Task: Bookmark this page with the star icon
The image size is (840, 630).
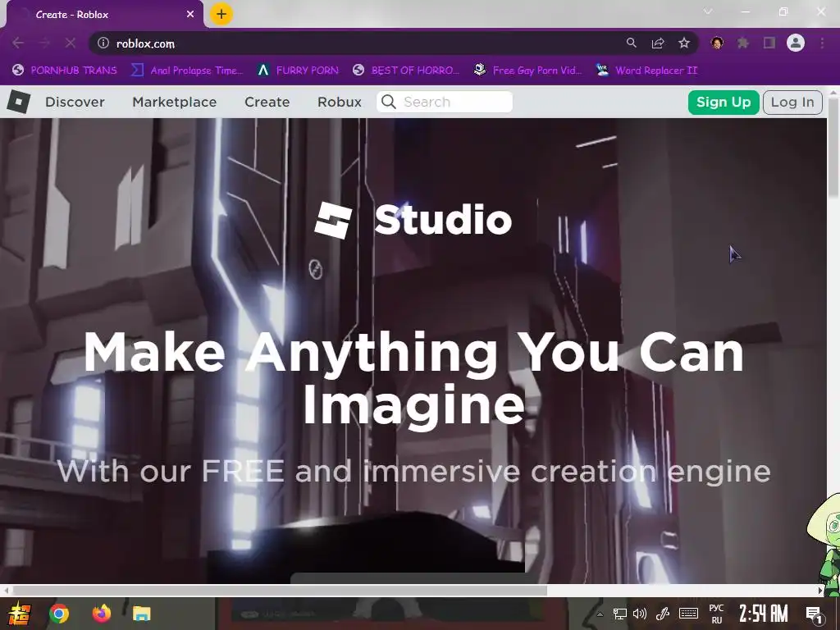Action: (684, 43)
